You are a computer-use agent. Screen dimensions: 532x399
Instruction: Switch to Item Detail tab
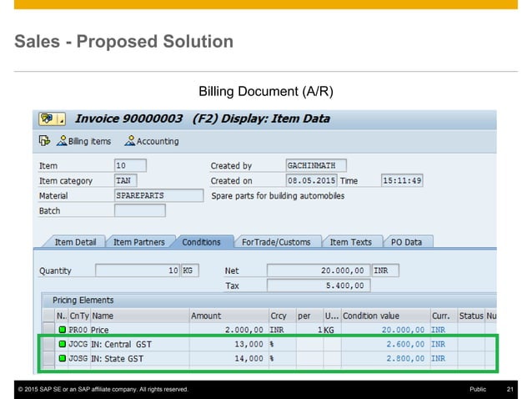[75, 242]
